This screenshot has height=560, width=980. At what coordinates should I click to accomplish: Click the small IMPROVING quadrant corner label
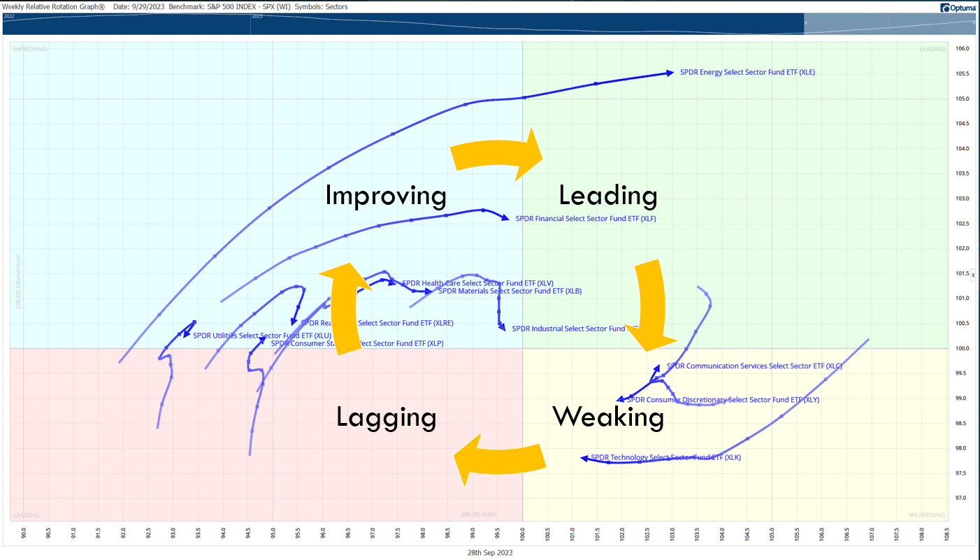point(30,49)
